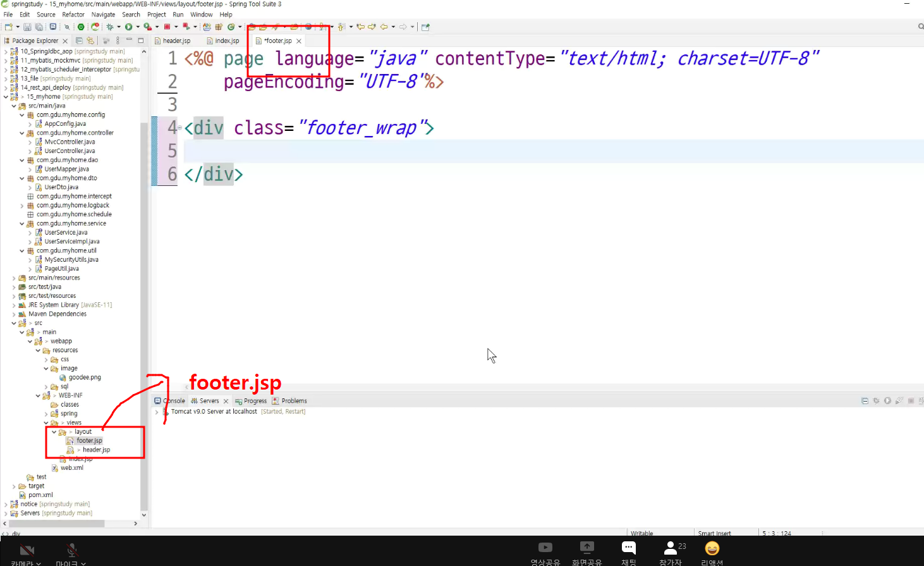This screenshot has width=924, height=566.
Task: Click Collapse All in Package Explorer
Action: 79,40
